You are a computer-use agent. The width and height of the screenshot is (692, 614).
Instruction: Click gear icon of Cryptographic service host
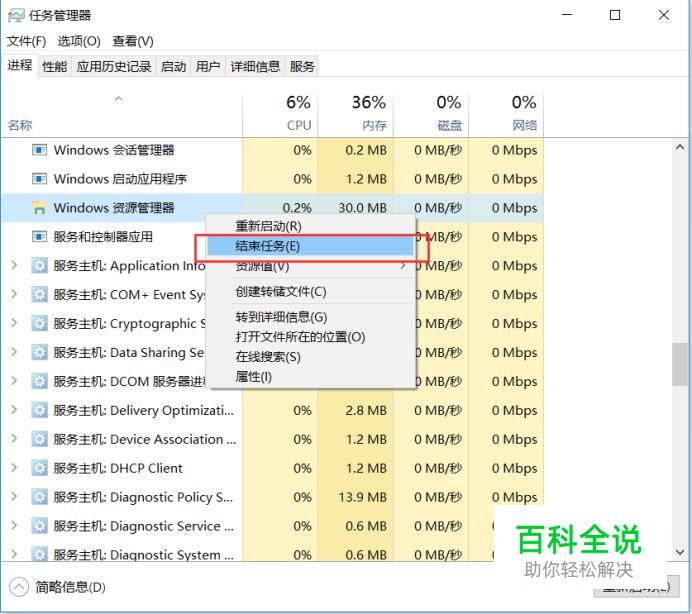point(39,324)
